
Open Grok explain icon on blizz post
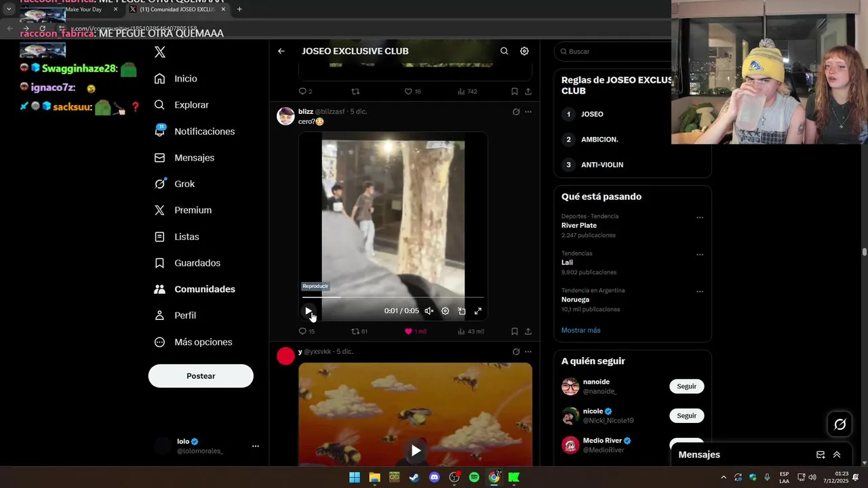click(x=516, y=112)
